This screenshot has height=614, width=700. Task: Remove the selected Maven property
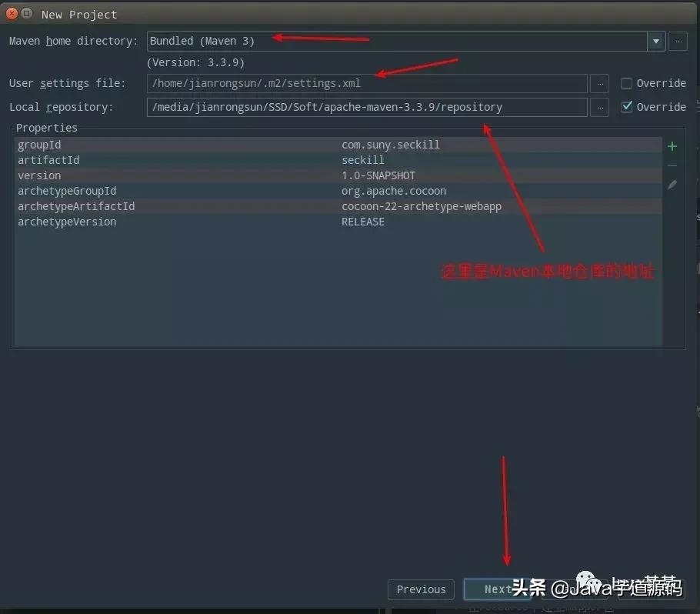(672, 165)
